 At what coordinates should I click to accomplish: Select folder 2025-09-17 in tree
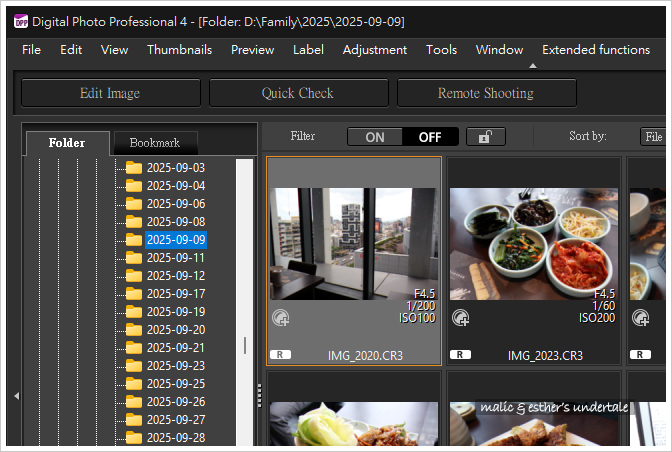176,293
